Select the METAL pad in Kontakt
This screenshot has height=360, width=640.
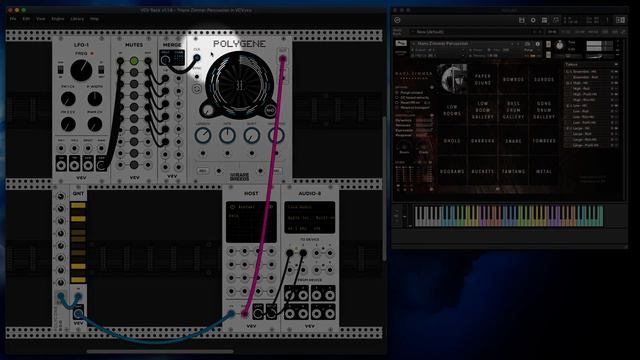[544, 171]
